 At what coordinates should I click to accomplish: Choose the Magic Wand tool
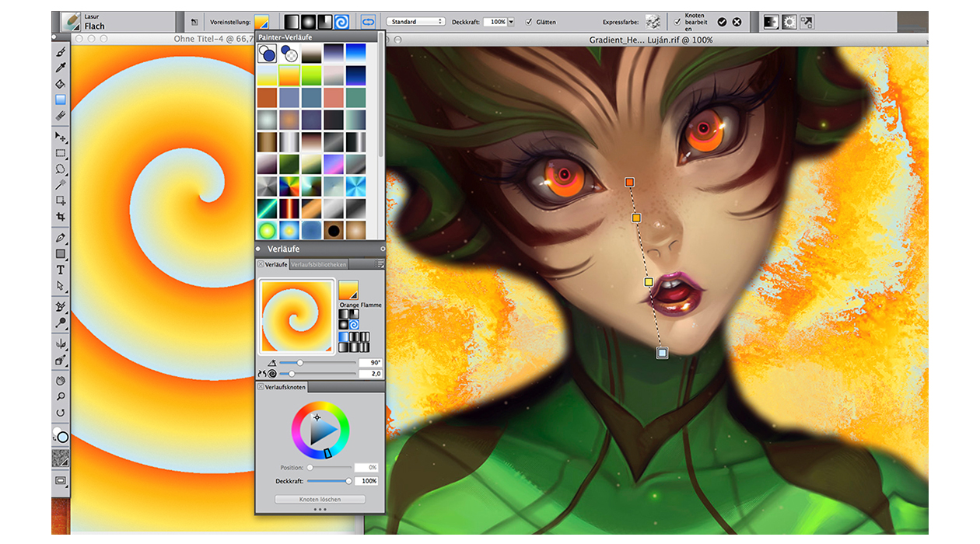tap(61, 184)
